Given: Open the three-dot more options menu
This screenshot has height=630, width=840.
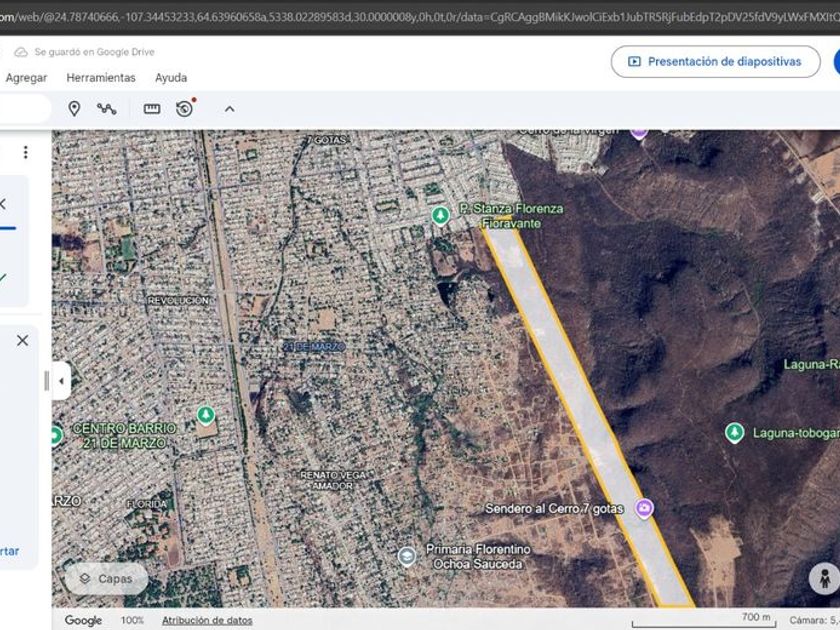Looking at the screenshot, I should pyautogui.click(x=26, y=153).
